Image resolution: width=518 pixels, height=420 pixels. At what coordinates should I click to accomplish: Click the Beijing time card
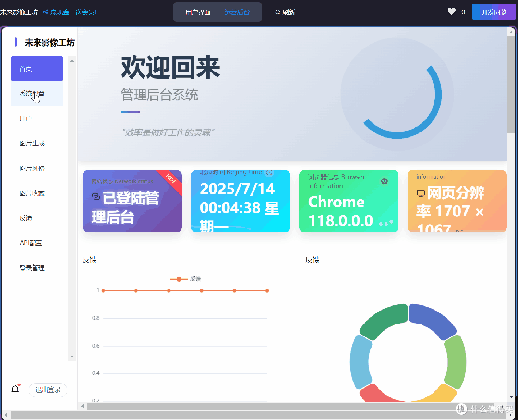241,201
